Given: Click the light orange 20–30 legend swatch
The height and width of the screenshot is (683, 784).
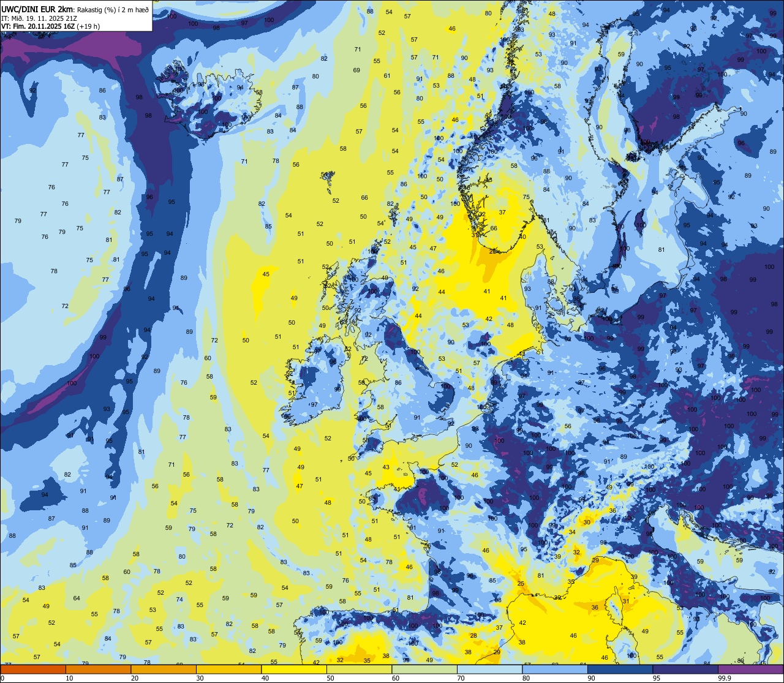Looking at the screenshot, I should pyautogui.click(x=164, y=670).
